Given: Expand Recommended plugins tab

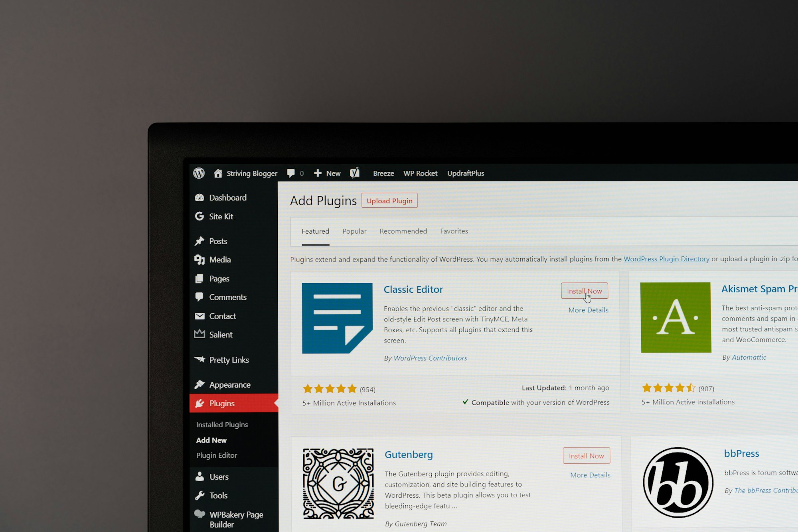Looking at the screenshot, I should 403,231.
